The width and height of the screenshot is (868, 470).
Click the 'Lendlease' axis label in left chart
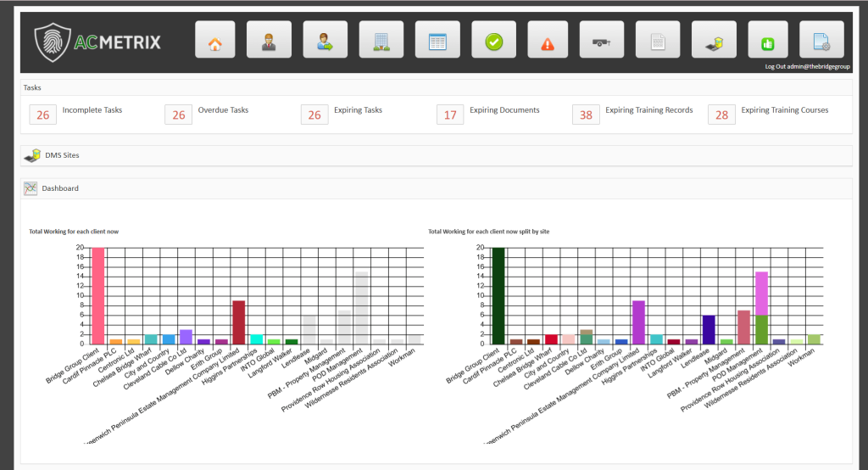click(296, 359)
